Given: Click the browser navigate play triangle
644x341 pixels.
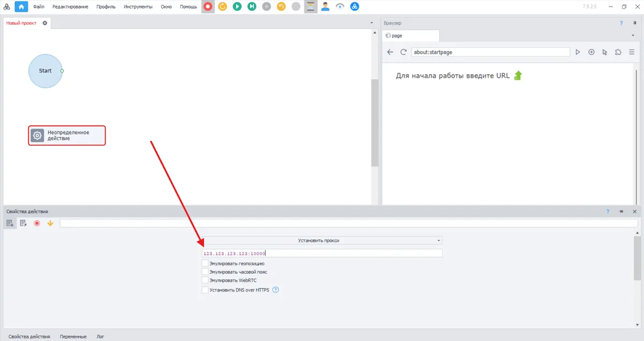Looking at the screenshot, I should pyautogui.click(x=578, y=52).
